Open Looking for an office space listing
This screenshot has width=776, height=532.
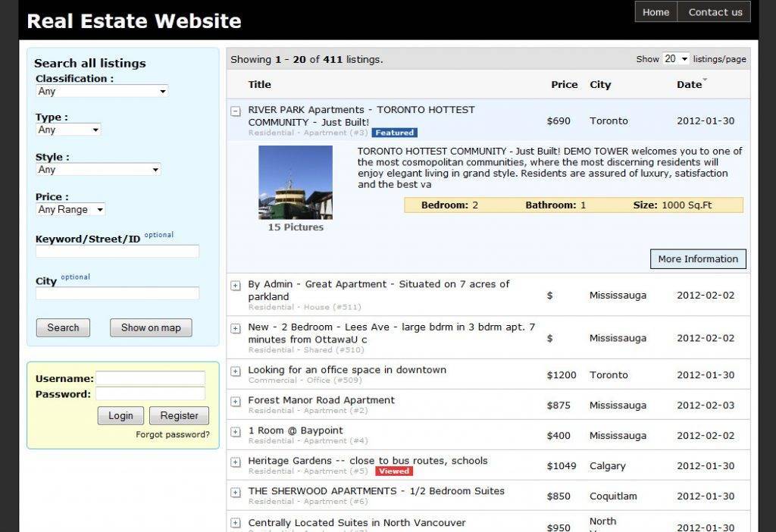(x=347, y=370)
